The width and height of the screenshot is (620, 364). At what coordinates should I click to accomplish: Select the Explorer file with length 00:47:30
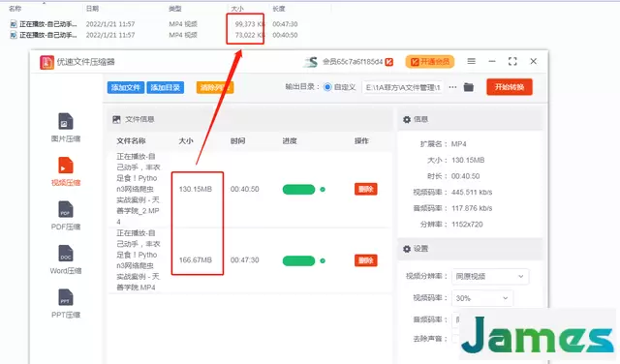click(x=154, y=24)
